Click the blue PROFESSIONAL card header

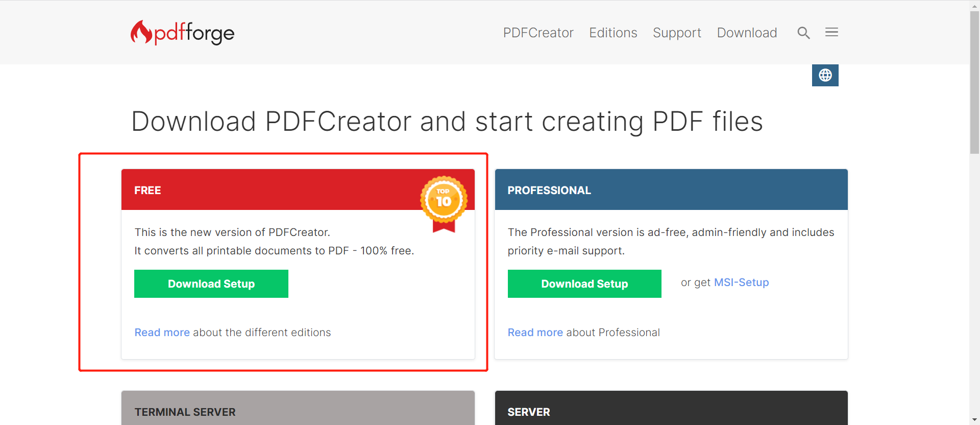[671, 190]
